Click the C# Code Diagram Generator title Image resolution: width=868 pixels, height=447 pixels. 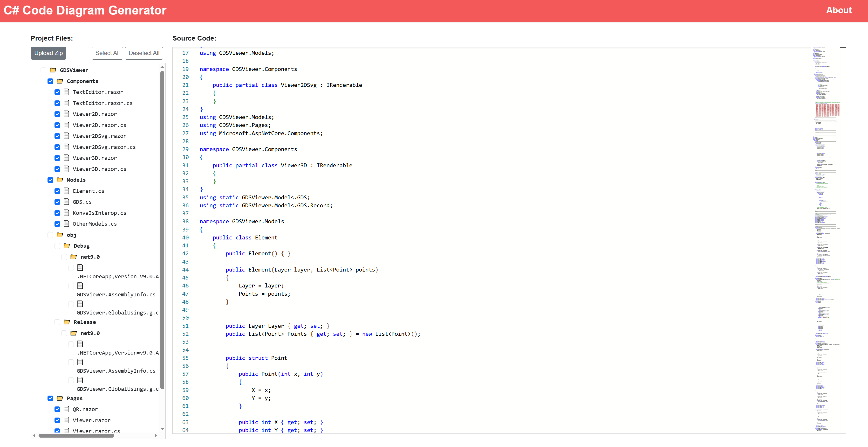tap(85, 10)
